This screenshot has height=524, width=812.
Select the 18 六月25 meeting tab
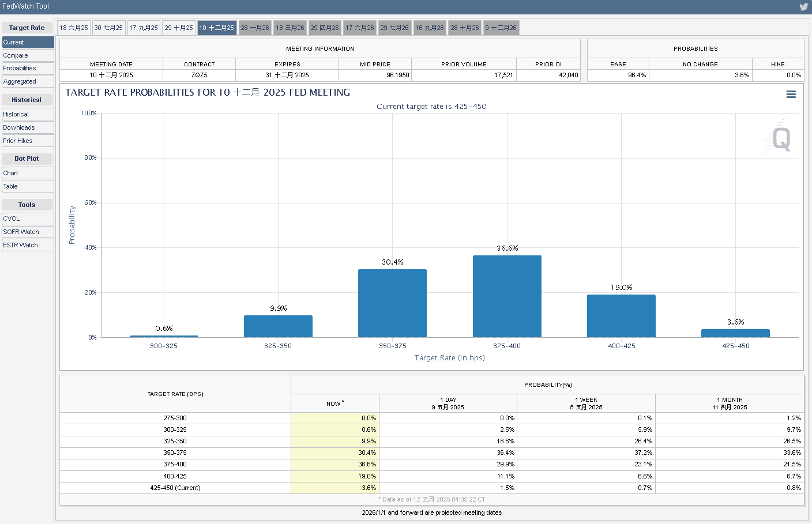(74, 28)
